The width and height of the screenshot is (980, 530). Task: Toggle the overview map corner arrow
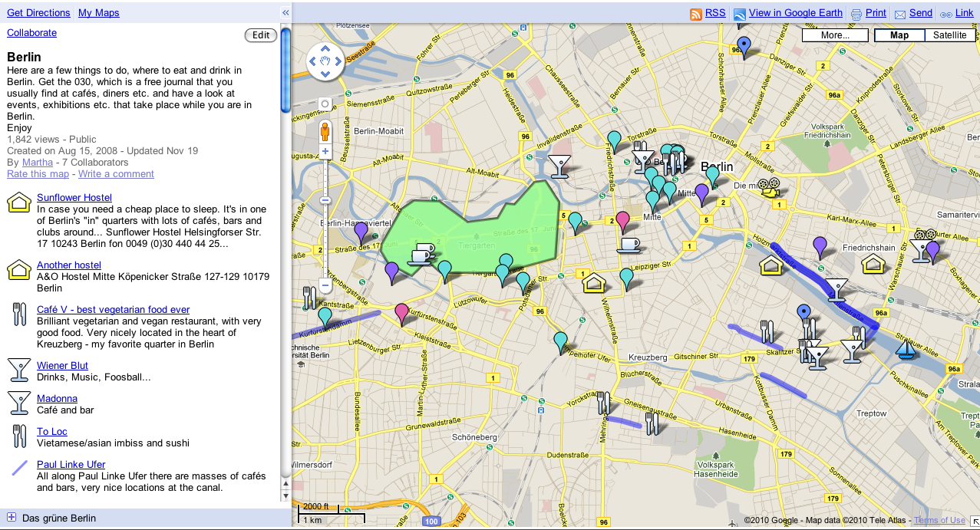pos(974,522)
